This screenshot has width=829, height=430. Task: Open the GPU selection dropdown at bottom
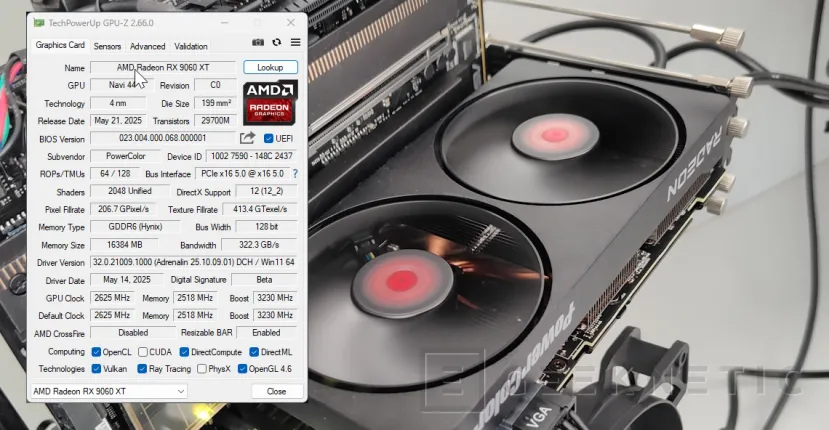coord(108,391)
